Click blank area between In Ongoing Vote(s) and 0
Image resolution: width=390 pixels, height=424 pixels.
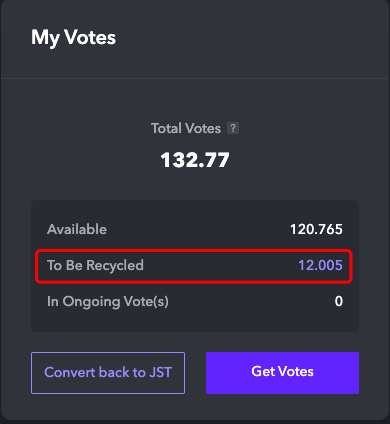pyautogui.click(x=252, y=301)
